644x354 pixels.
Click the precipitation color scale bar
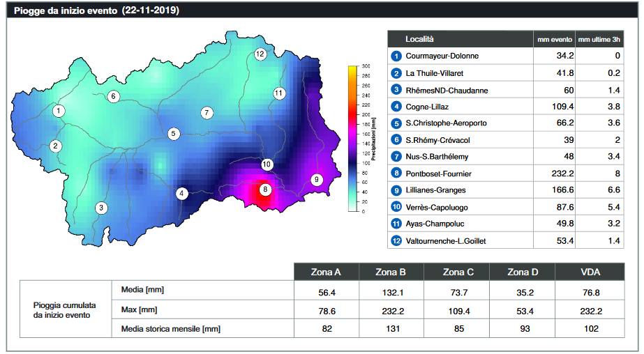point(353,138)
